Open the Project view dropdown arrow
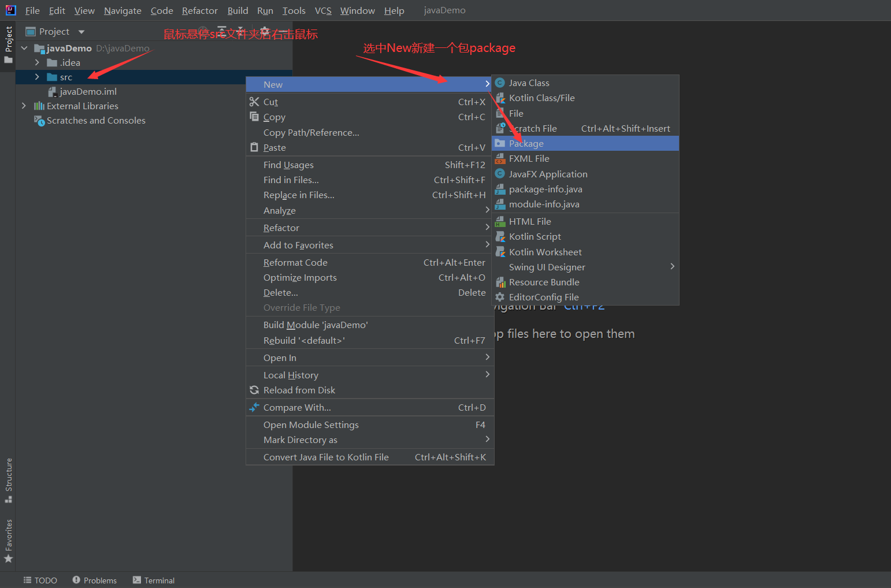891x588 pixels. (x=81, y=32)
